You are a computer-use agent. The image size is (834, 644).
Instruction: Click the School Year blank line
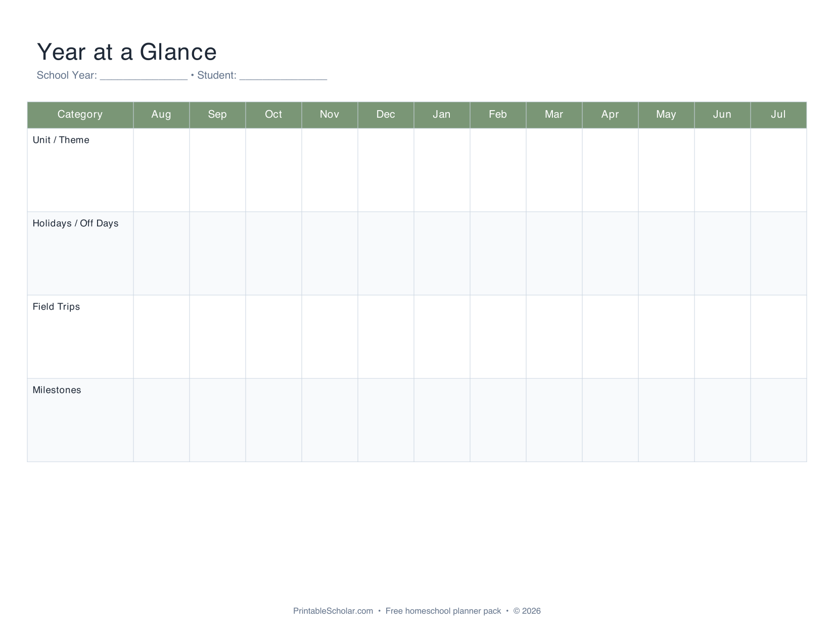point(143,76)
